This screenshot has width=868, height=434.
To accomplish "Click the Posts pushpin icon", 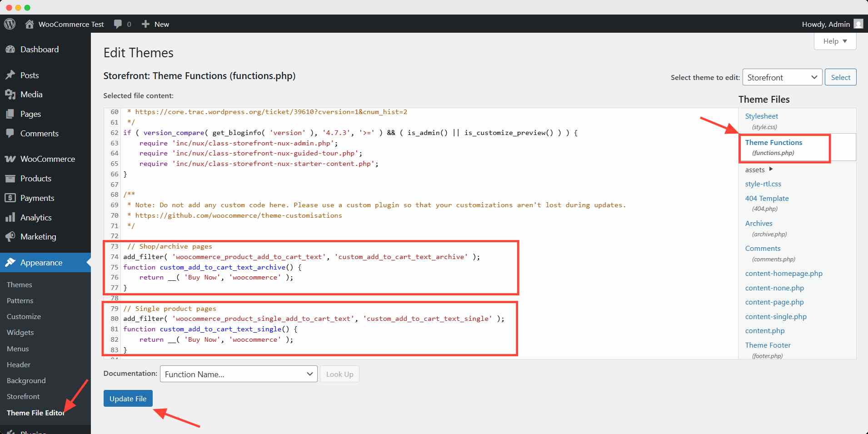I will point(10,75).
